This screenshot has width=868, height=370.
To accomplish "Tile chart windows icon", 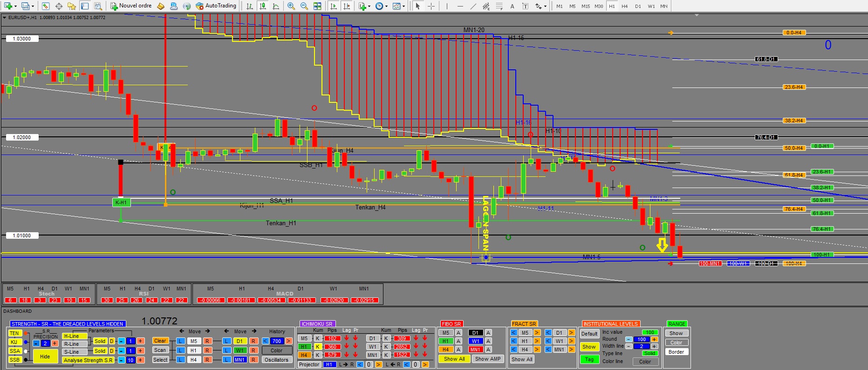I will pos(317,6).
